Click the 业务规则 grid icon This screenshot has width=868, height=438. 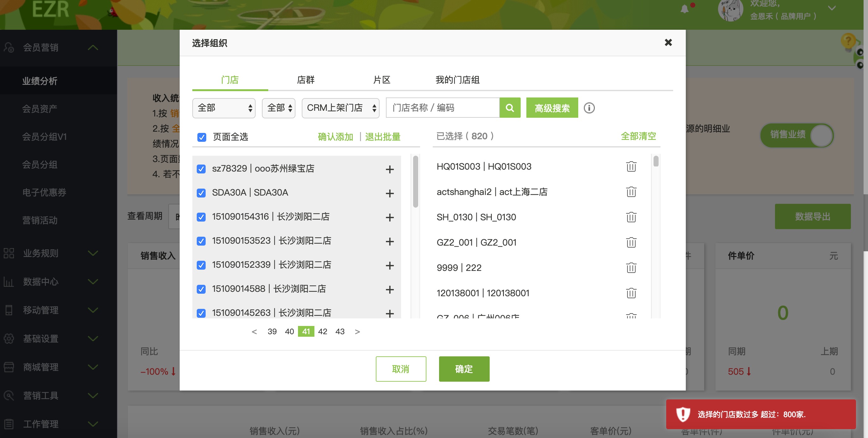(9, 253)
